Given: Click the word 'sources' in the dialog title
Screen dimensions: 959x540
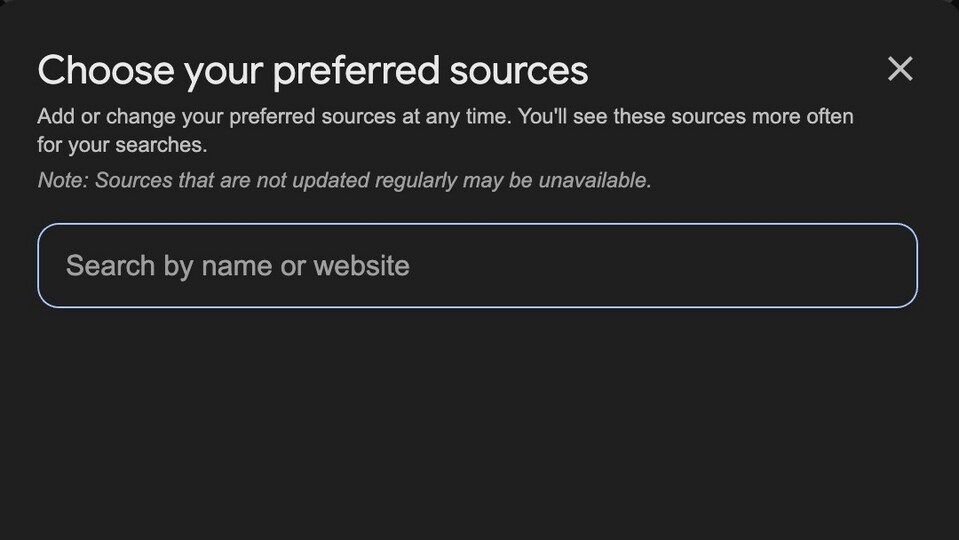Looking at the screenshot, I should [x=519, y=72].
